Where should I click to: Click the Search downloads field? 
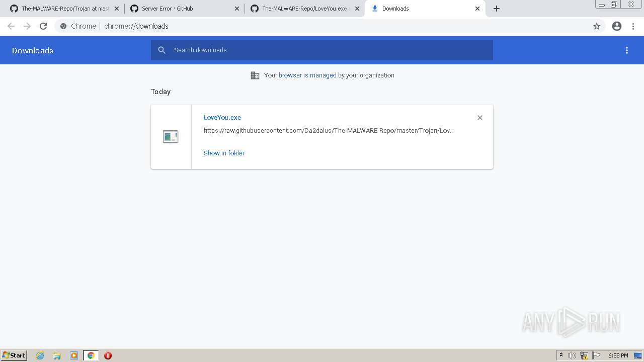322,50
